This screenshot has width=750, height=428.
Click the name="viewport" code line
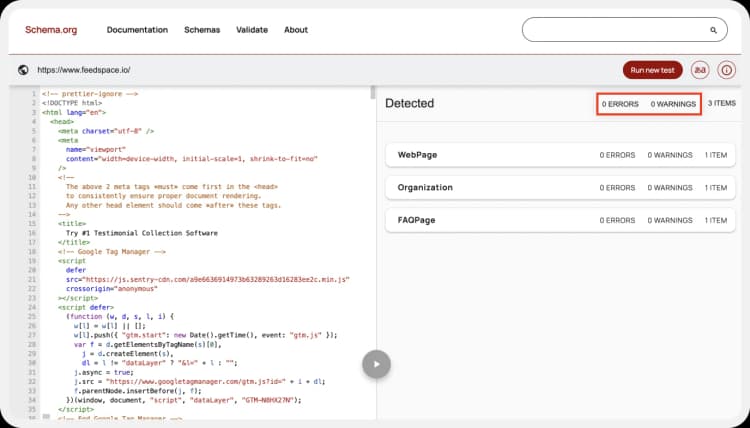click(96, 150)
